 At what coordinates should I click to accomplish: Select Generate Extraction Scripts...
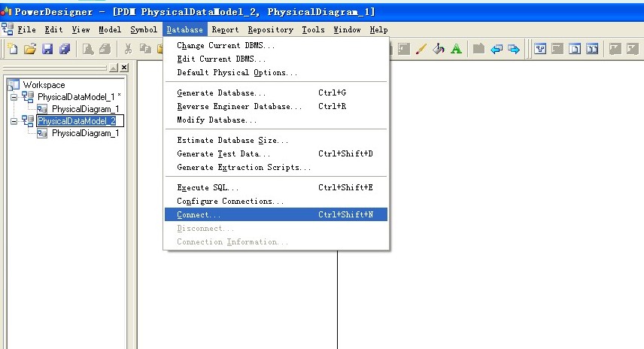276,167
